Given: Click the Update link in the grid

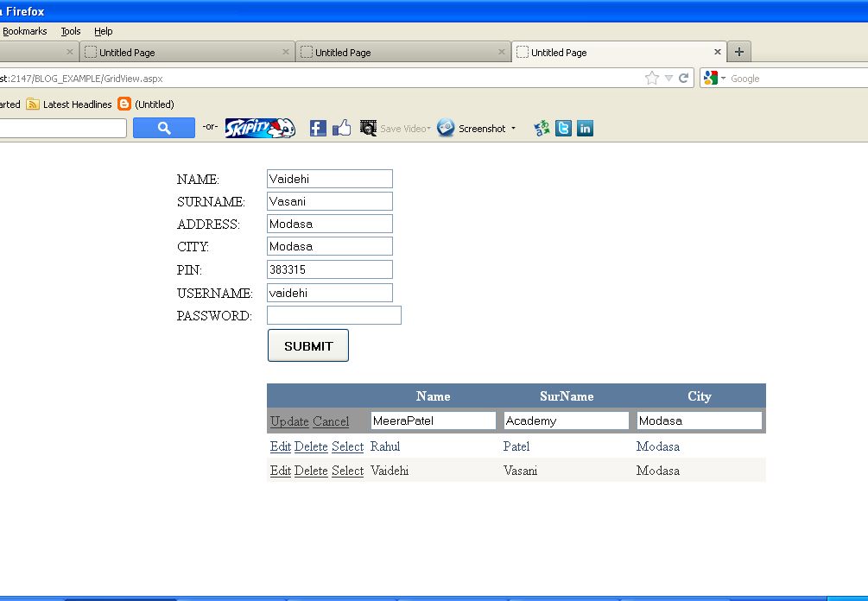Looking at the screenshot, I should pyautogui.click(x=288, y=421).
